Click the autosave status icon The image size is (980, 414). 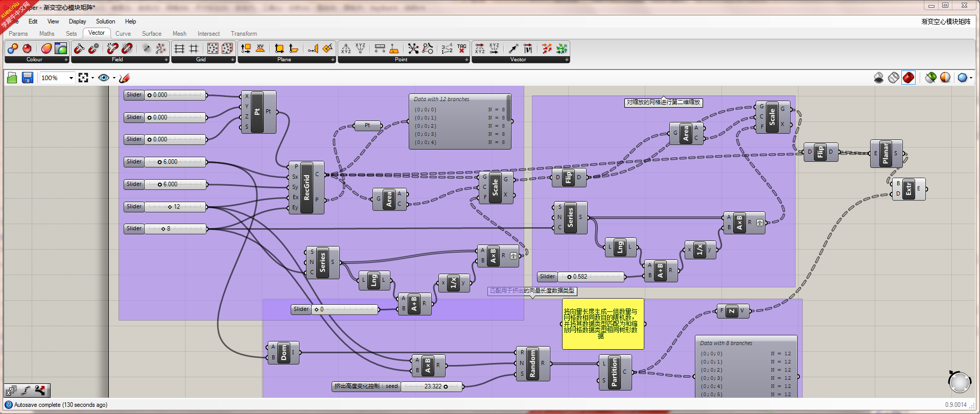click(8, 405)
